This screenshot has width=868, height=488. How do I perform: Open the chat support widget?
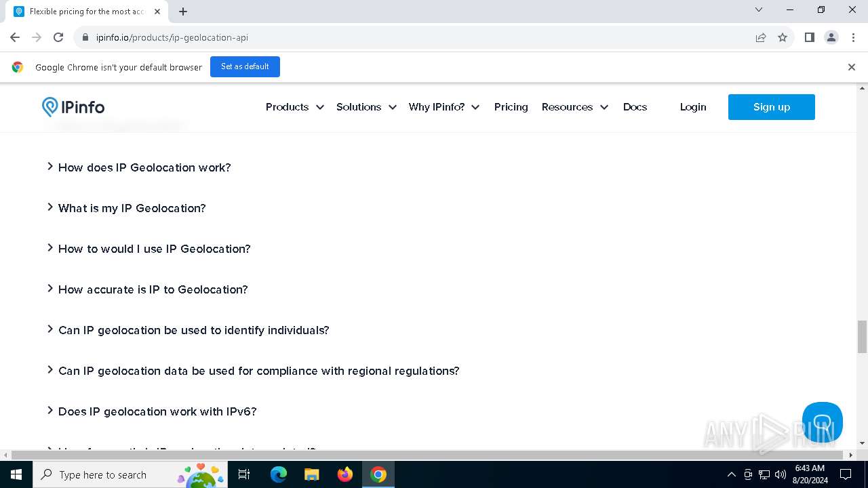[x=823, y=422]
